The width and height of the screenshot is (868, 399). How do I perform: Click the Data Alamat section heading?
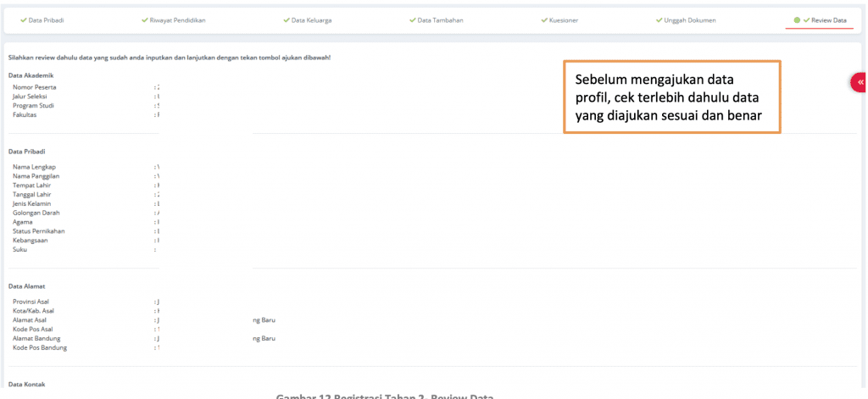tap(28, 286)
